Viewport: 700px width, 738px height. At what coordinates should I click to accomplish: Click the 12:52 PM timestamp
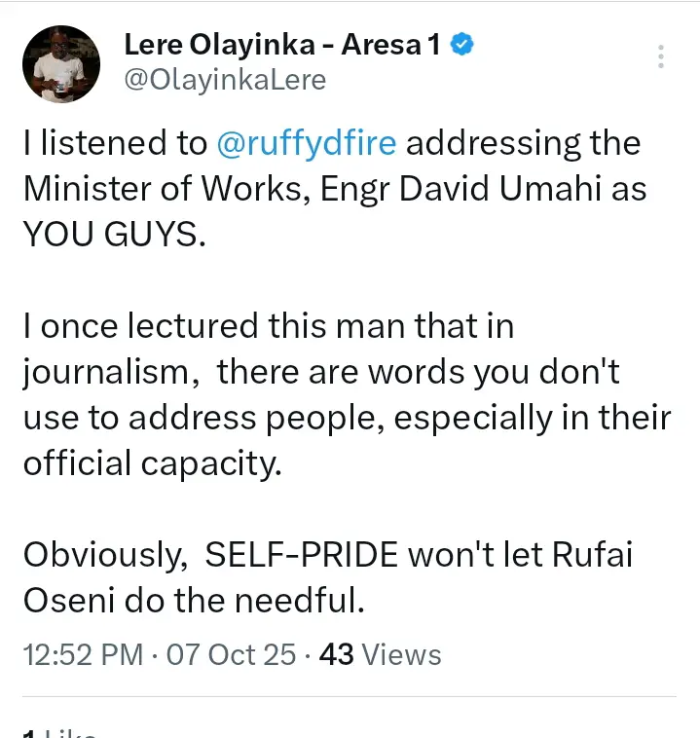point(83,654)
